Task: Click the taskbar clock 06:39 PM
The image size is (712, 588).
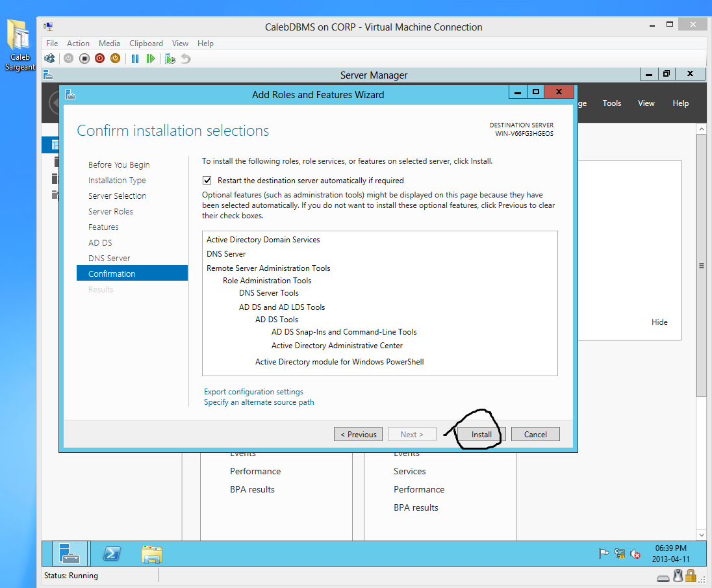Action: (670, 554)
